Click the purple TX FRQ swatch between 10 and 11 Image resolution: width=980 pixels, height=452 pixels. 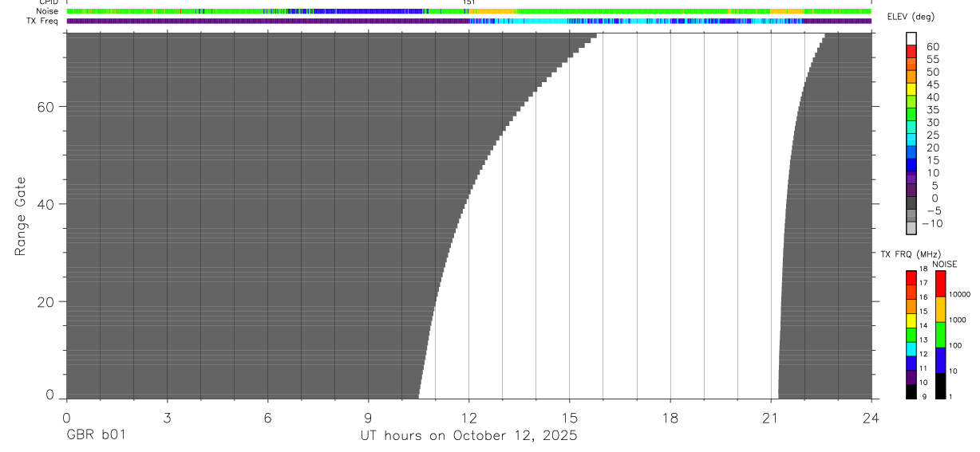click(911, 378)
